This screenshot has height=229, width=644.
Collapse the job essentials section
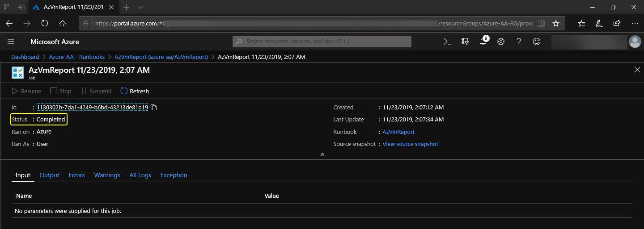pos(322,154)
